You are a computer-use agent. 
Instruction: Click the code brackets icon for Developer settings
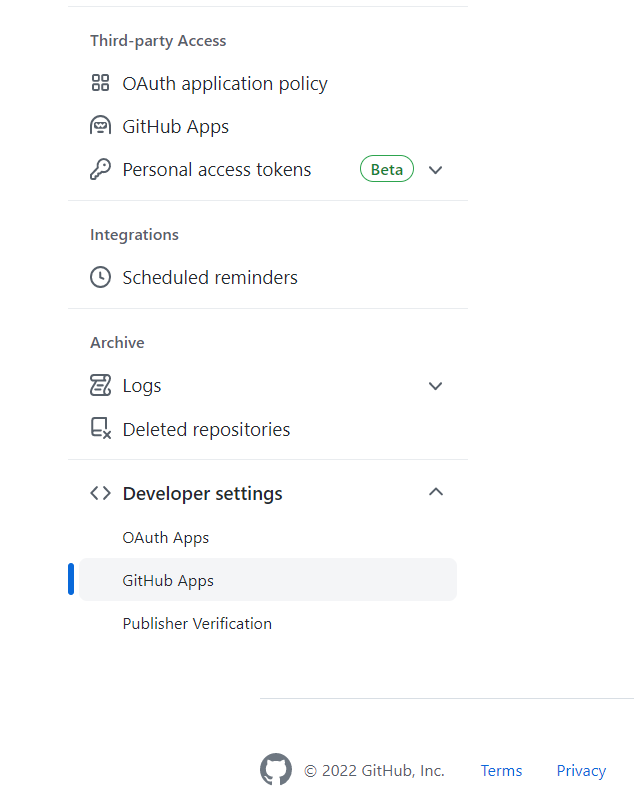(100, 493)
